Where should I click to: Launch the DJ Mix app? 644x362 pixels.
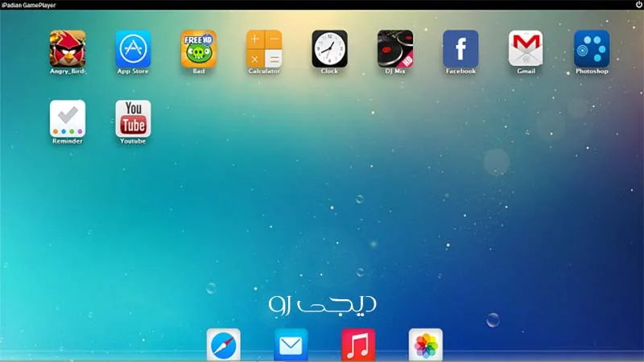395,49
